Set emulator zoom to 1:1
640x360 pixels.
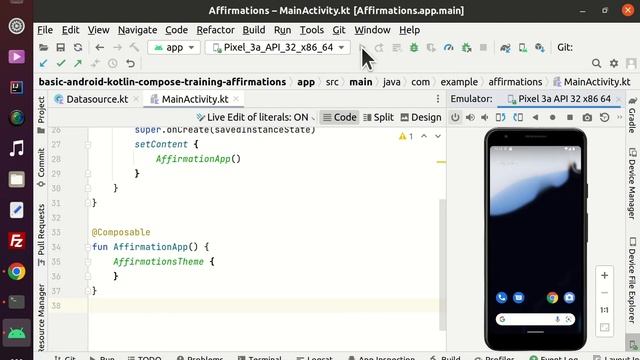604,310
